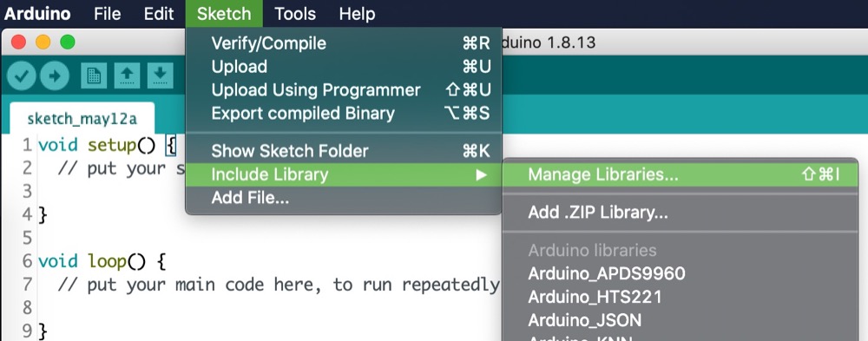868x341 pixels.
Task: Click the Save sketch down-arrow icon
Action: pos(160,75)
